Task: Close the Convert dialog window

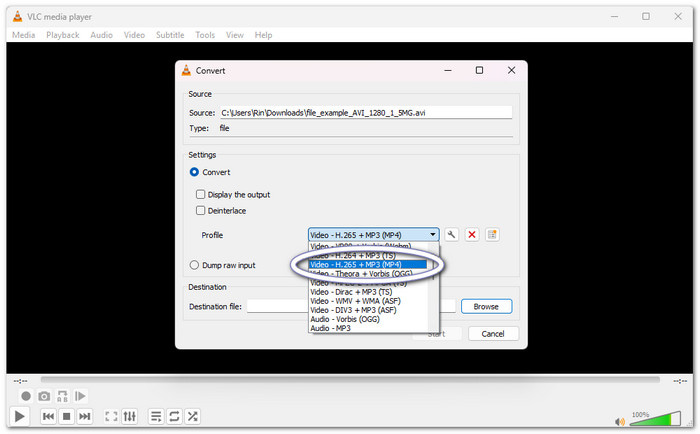Action: 512,70
